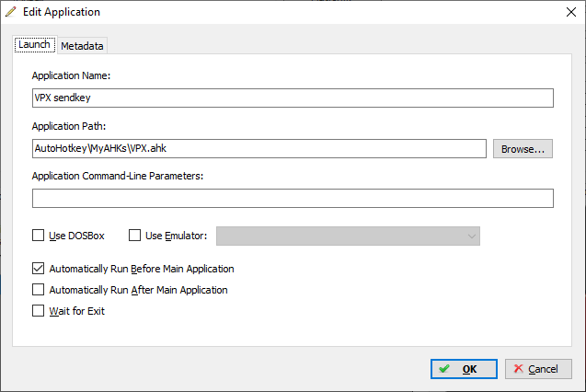Browse for the application path
Image resolution: width=586 pixels, height=392 pixels.
[523, 149]
